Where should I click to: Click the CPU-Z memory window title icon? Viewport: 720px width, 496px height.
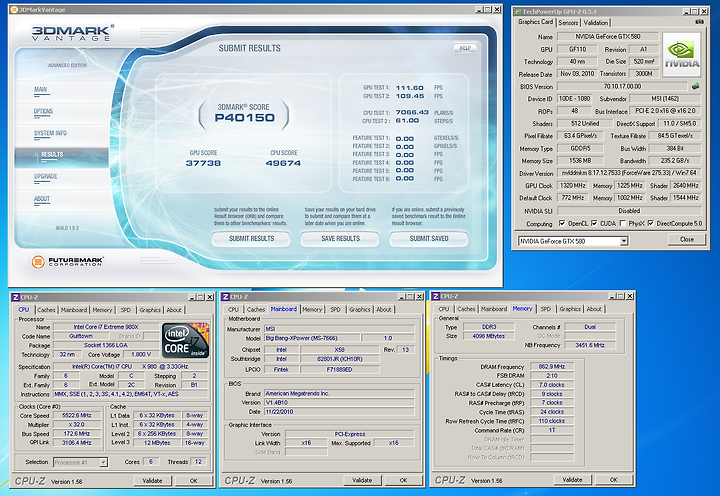[436, 296]
